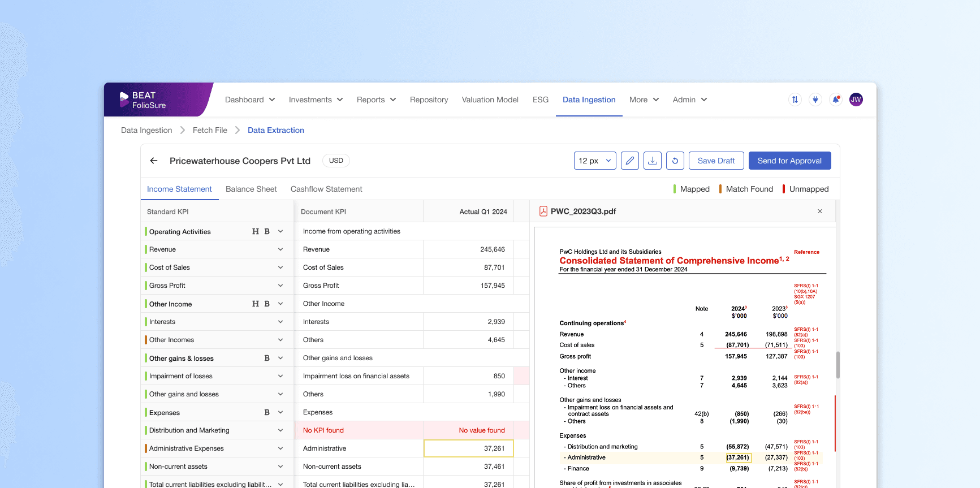The image size is (980, 488).
Task: Expand the Administrative Expenses row chevron
Action: pyautogui.click(x=280, y=448)
